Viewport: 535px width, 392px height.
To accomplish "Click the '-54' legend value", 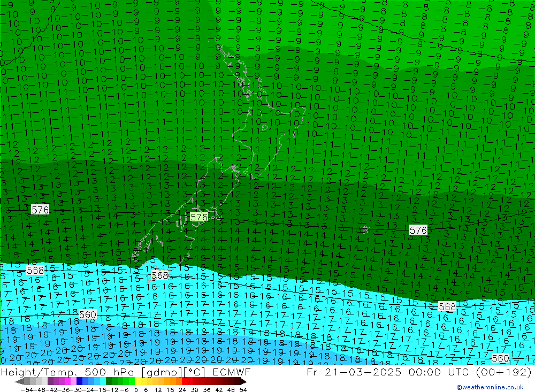I will tap(27, 390).
